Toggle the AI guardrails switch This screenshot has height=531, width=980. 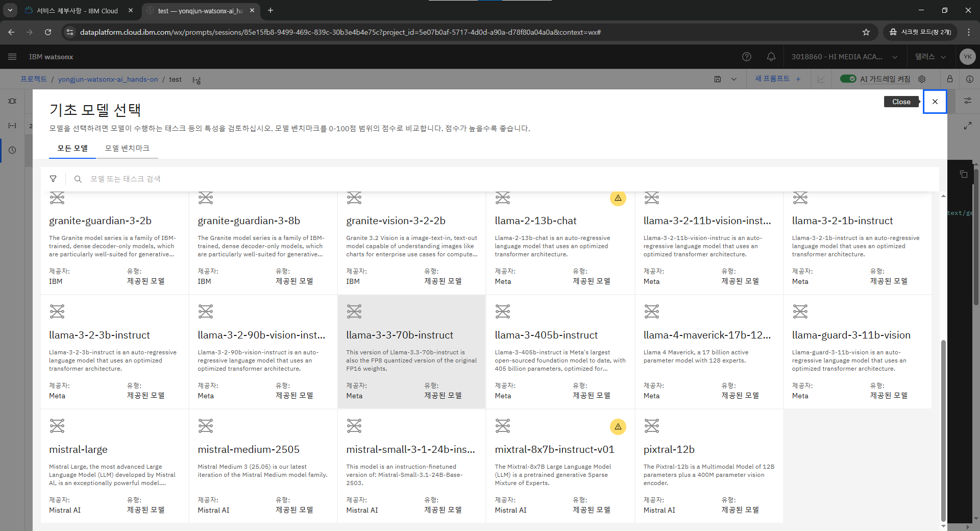click(x=848, y=79)
